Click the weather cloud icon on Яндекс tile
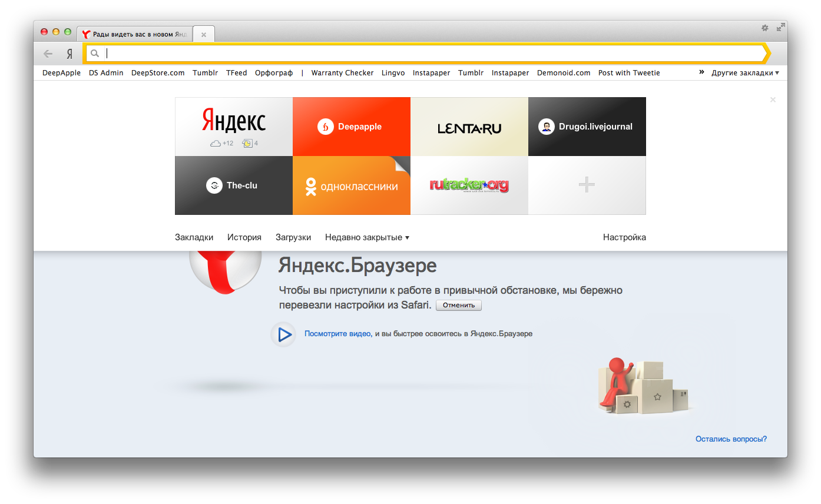Image resolution: width=821 pixels, height=504 pixels. [x=216, y=143]
